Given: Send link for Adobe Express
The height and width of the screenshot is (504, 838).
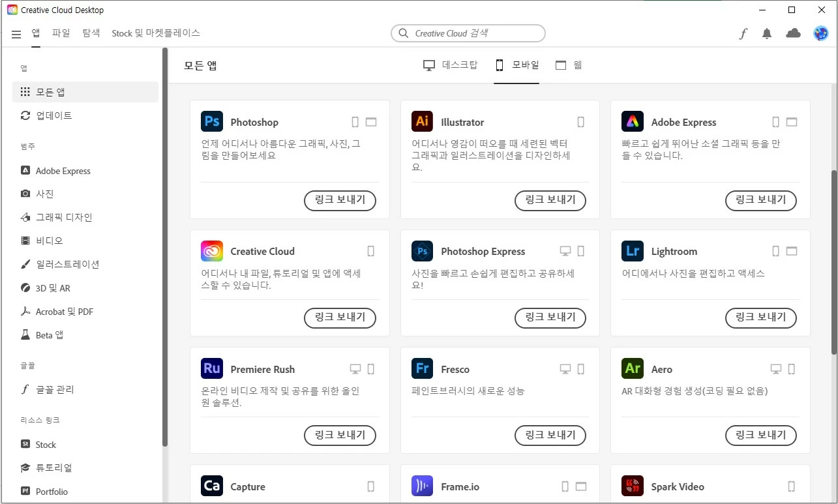Looking at the screenshot, I should click(761, 201).
